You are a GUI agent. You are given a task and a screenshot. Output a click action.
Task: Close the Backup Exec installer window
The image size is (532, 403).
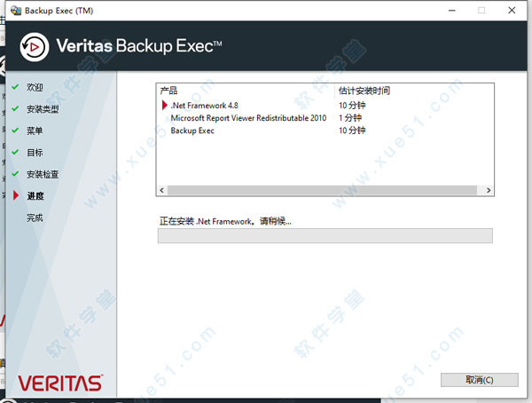tap(512, 11)
